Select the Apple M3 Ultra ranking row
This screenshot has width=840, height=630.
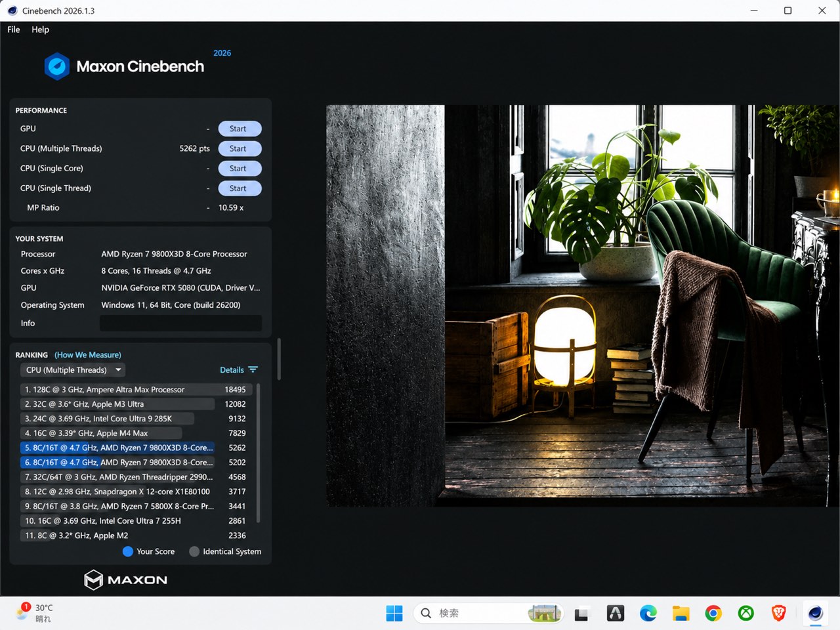tap(136, 404)
